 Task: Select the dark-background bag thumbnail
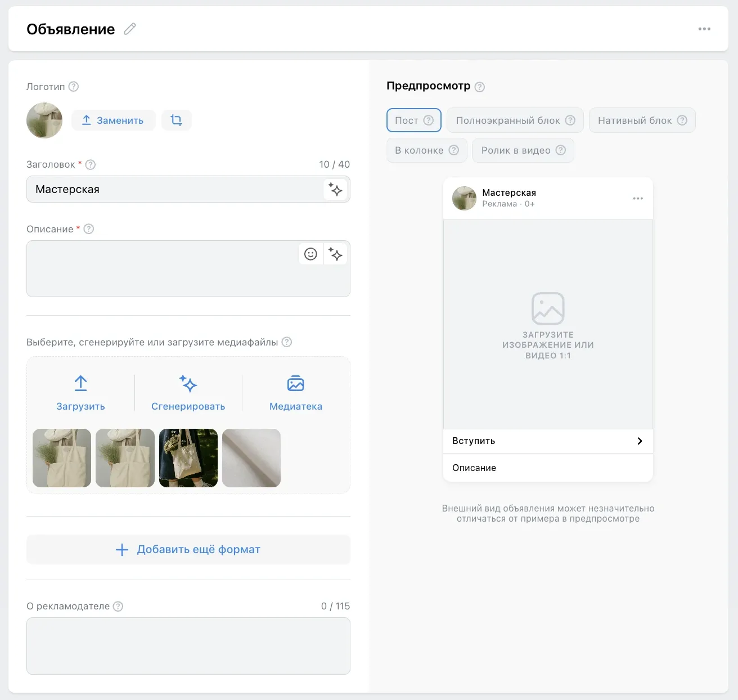click(188, 458)
